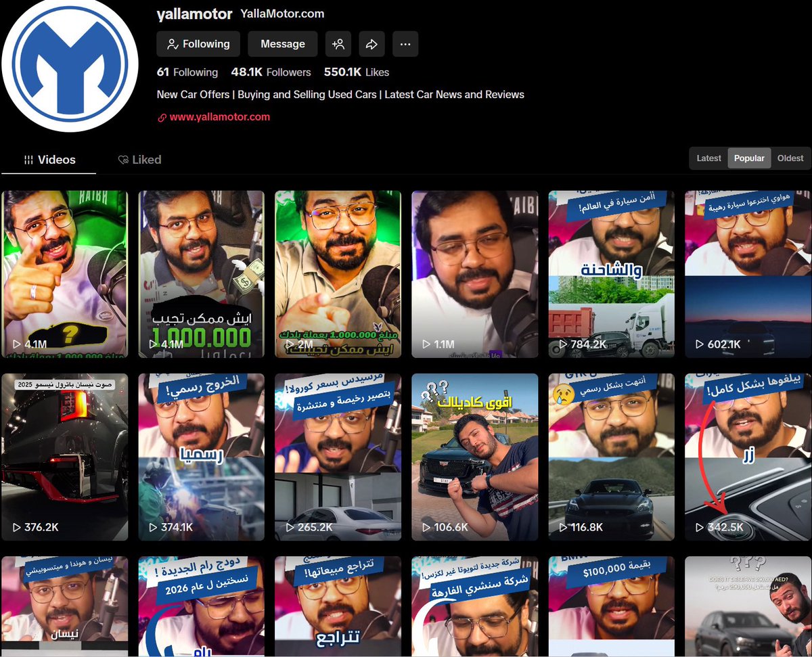Viewport: 812px width, 657px height.
Task: Click the play icon on 265.2K video
Action: pyautogui.click(x=290, y=527)
